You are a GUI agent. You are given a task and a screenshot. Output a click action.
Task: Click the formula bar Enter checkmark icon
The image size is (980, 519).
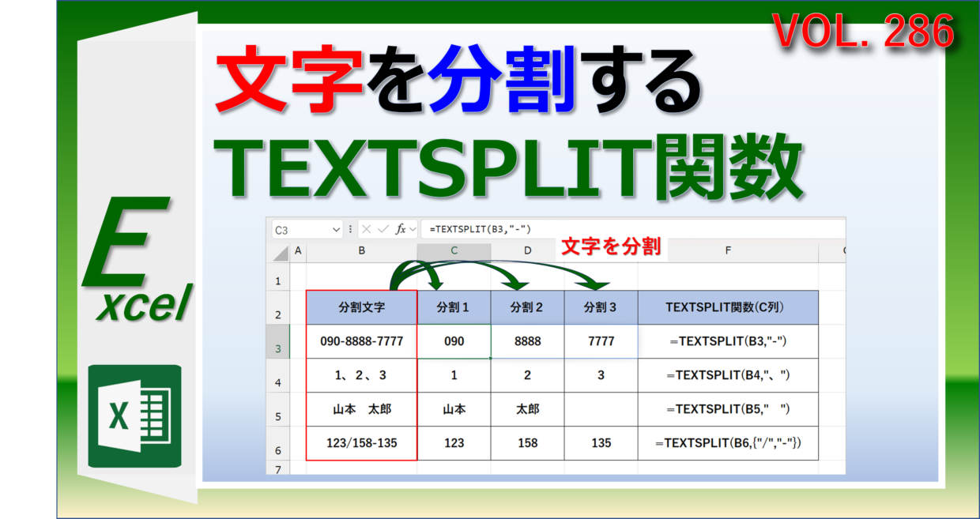[383, 229]
